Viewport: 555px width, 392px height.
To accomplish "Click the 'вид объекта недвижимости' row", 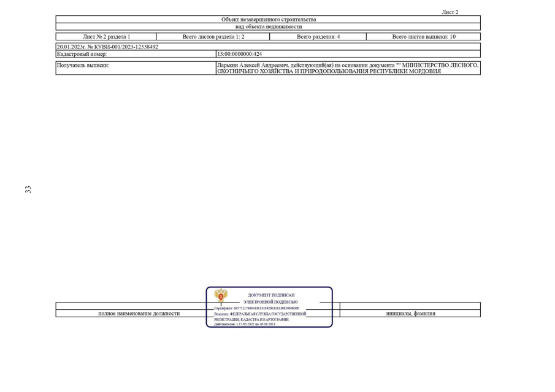I will tap(268, 27).
